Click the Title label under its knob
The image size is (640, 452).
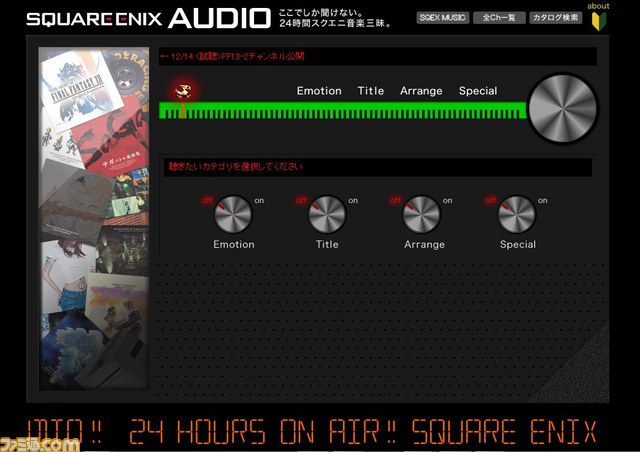pyautogui.click(x=327, y=244)
